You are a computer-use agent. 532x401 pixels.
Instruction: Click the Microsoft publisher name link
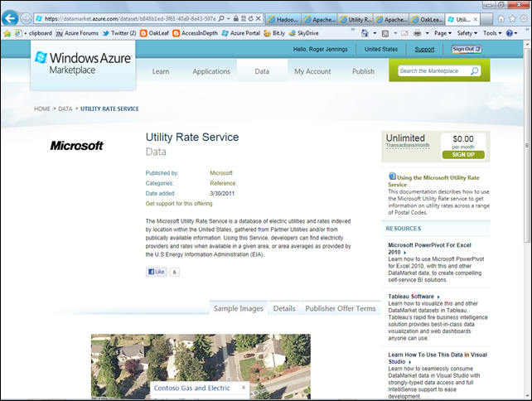point(221,173)
